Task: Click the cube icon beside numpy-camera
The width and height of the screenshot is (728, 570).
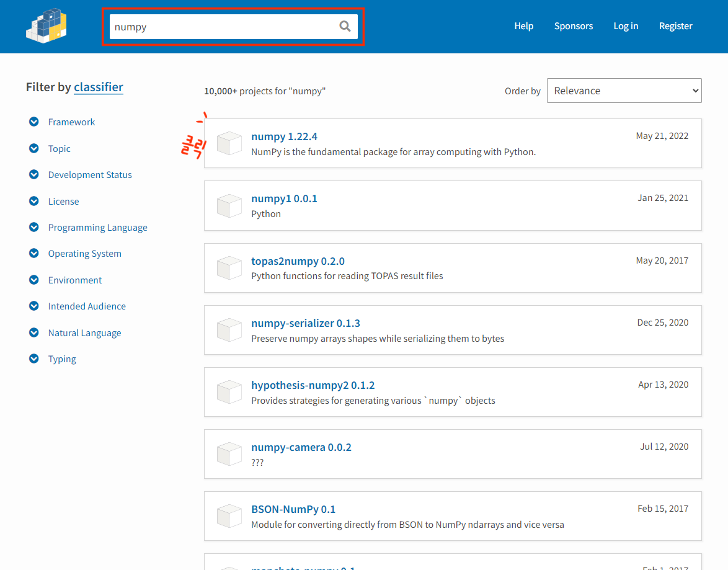Action: pyautogui.click(x=229, y=454)
